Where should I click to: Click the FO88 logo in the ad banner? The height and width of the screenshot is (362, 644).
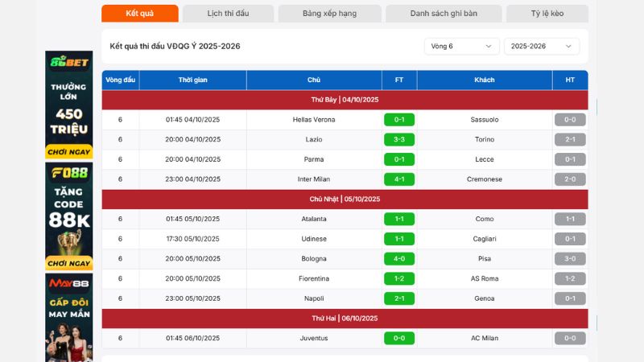click(x=69, y=173)
